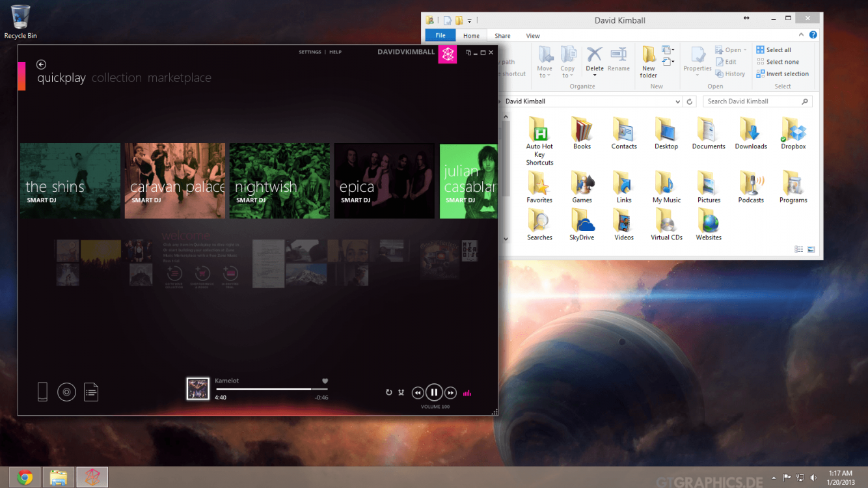
Task: Click New folder in the ribbon
Action: 649,62
